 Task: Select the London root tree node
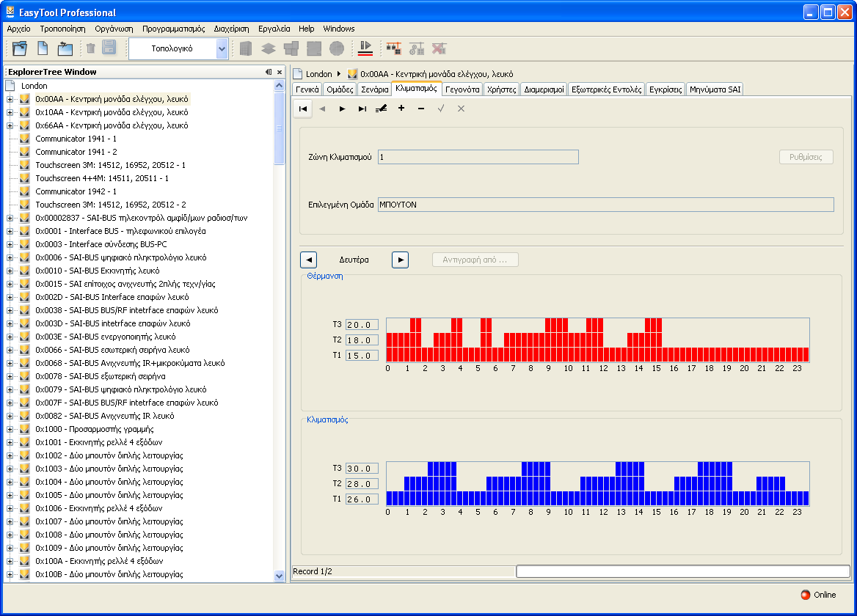coord(34,87)
